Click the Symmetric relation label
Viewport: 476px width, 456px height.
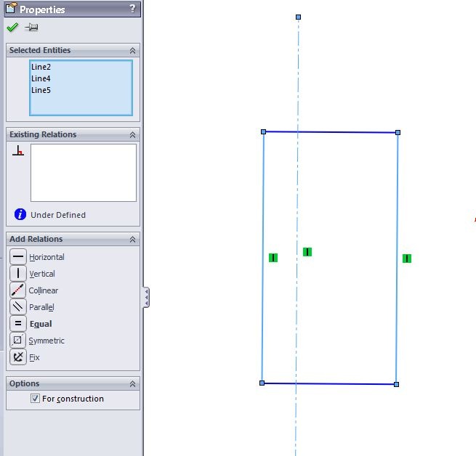click(47, 341)
